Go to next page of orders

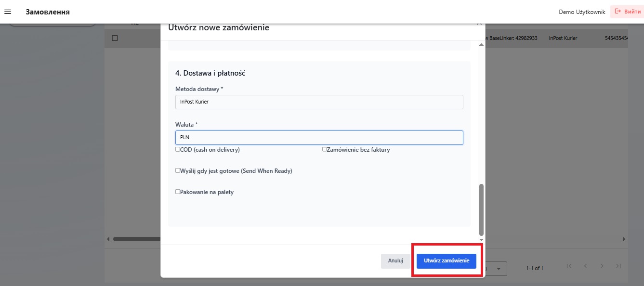602,266
